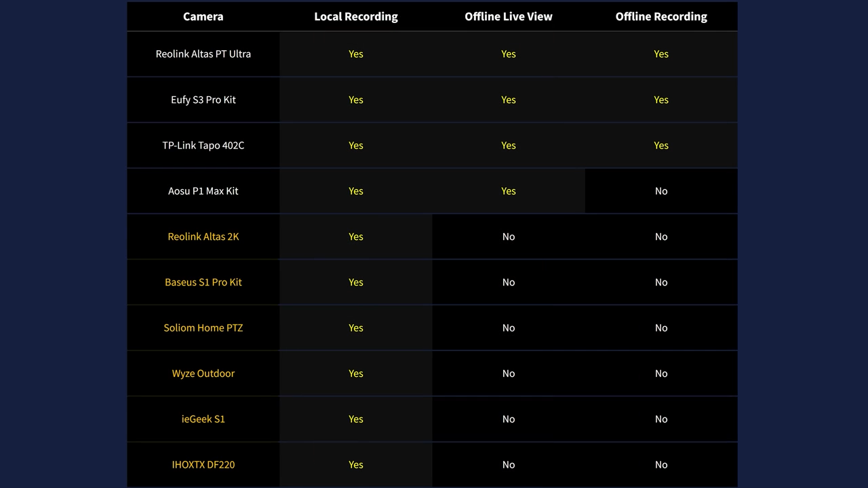Click Local Recording Yes for TP-Link Tapo 402C
The image size is (868, 488).
click(356, 145)
